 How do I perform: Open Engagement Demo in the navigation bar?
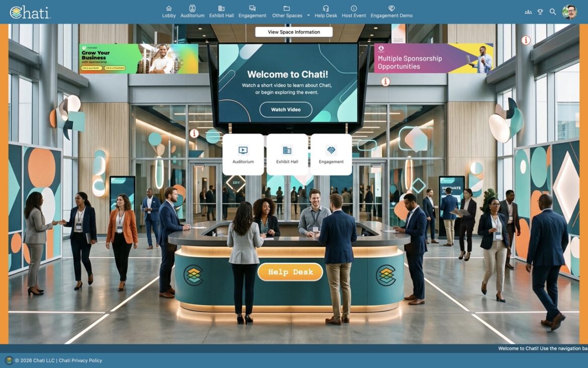tap(392, 12)
